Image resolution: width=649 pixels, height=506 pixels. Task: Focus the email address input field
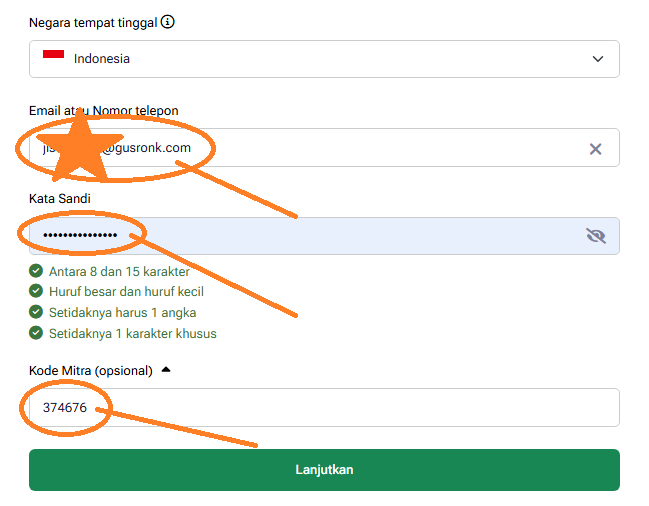tap(380, 149)
